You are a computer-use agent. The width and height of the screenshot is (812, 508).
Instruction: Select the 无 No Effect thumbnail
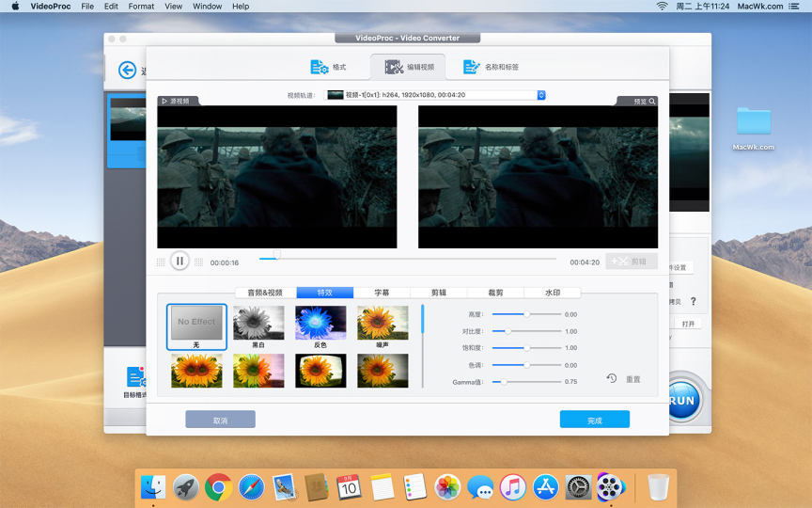coord(196,323)
